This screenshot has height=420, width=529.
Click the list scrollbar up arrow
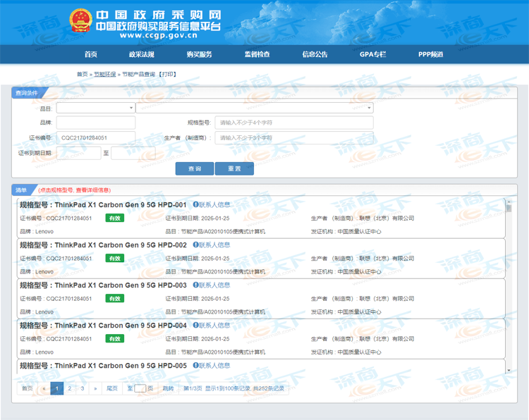pos(509,202)
